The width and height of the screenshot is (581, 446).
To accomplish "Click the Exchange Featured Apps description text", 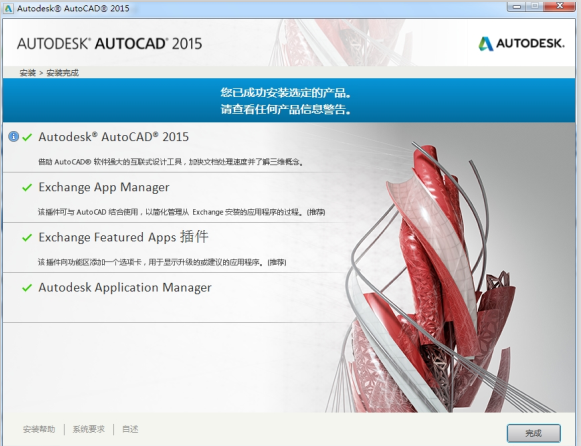I will point(162,262).
